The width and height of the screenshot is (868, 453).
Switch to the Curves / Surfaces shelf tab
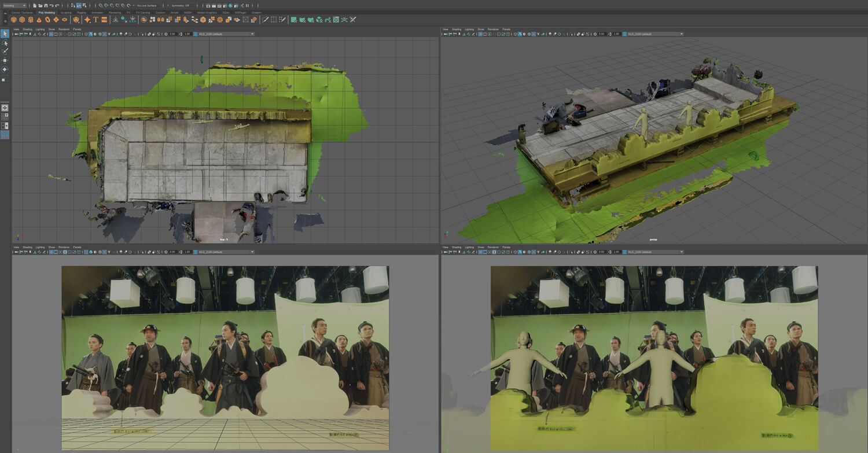[22, 12]
